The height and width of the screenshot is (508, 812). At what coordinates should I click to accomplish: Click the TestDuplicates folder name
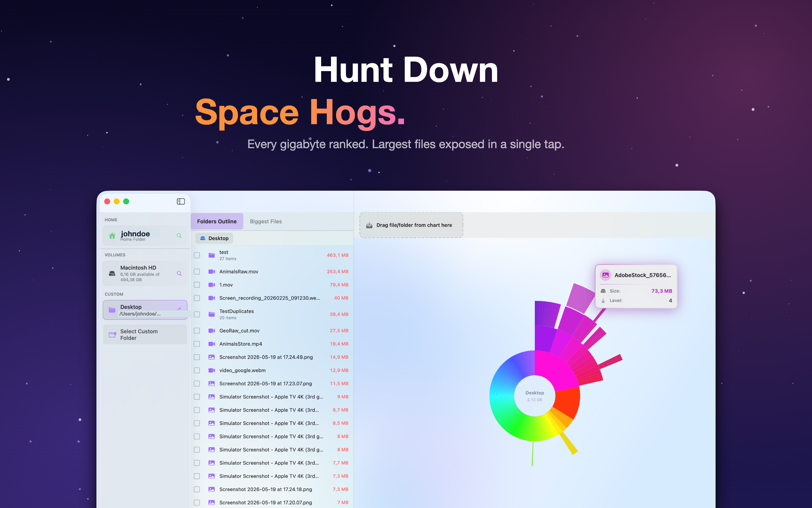point(237,311)
